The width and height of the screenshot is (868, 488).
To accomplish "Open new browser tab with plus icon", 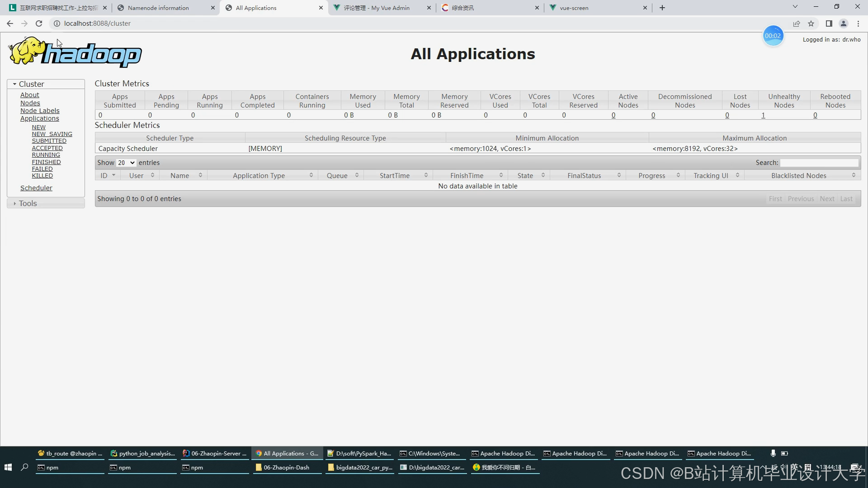I will (x=662, y=8).
